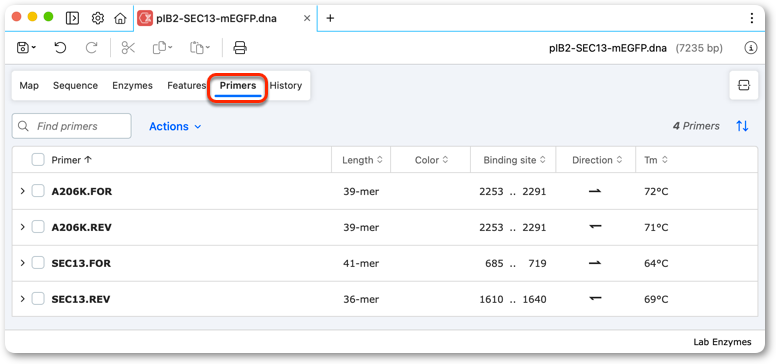Switch to the Features tab
Viewport: 776px width, 364px height.
(x=187, y=86)
